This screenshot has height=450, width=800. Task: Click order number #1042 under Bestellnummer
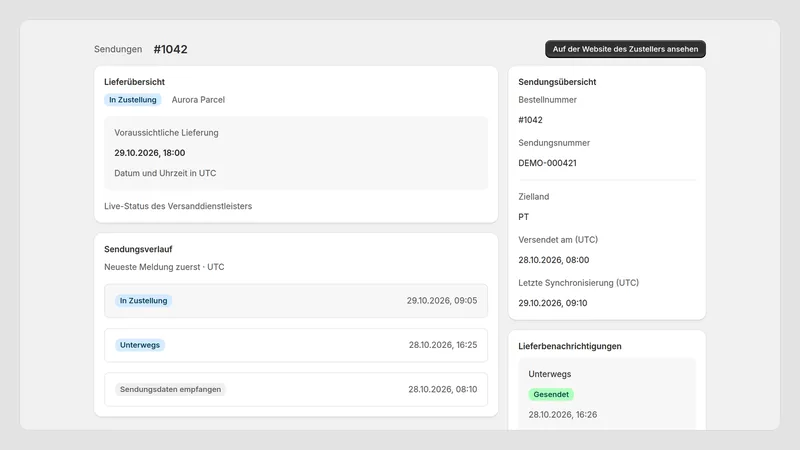[x=530, y=120]
